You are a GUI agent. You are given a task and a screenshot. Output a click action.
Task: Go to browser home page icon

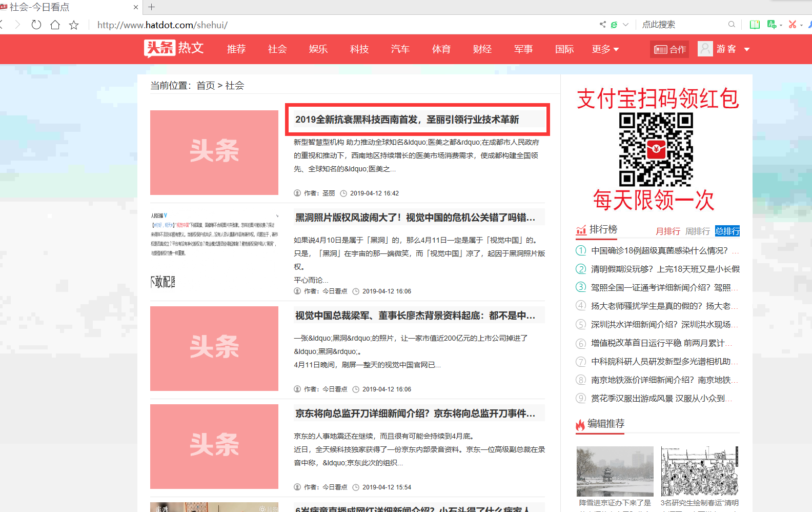(55, 25)
